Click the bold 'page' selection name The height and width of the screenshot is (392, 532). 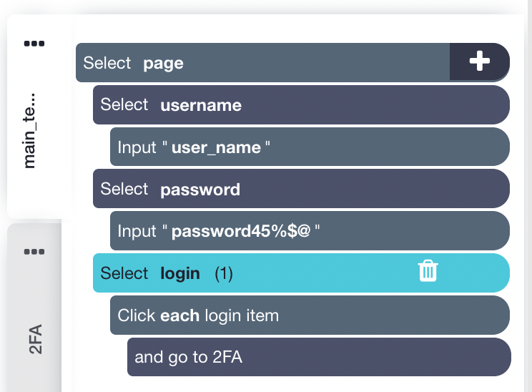click(163, 63)
